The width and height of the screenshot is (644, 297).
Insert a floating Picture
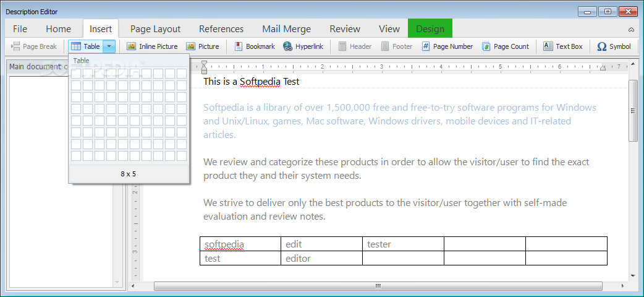[203, 46]
